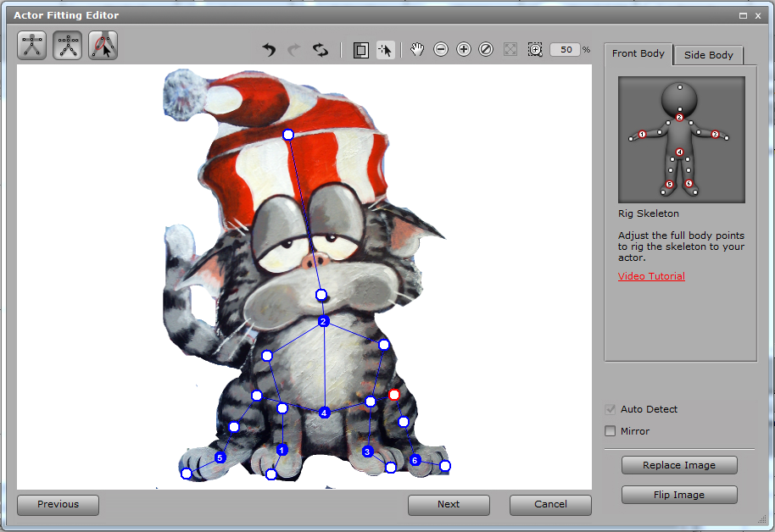Viewport: 775px width, 532px height.
Task: Select canvas skeleton point 3 on the paw
Action: tap(367, 452)
